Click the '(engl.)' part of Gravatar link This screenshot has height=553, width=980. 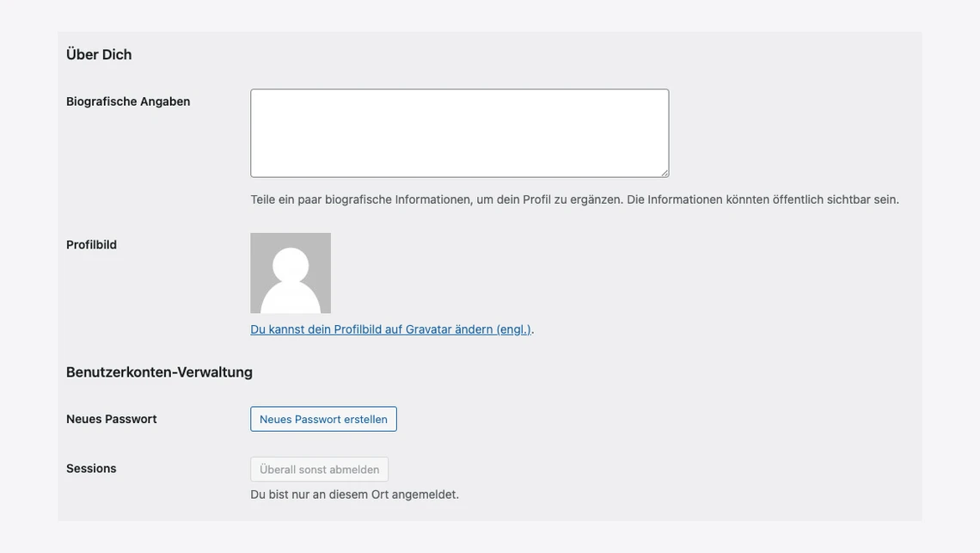(513, 329)
